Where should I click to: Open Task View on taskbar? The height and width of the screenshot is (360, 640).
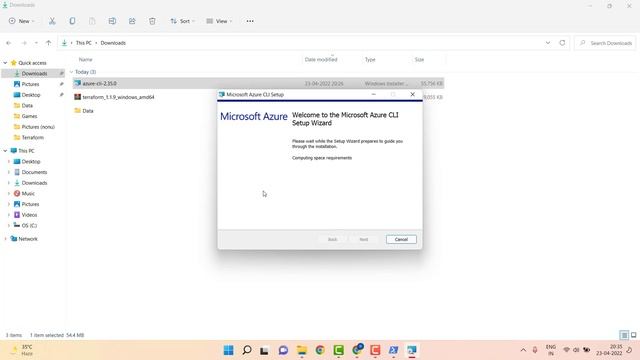264,350
